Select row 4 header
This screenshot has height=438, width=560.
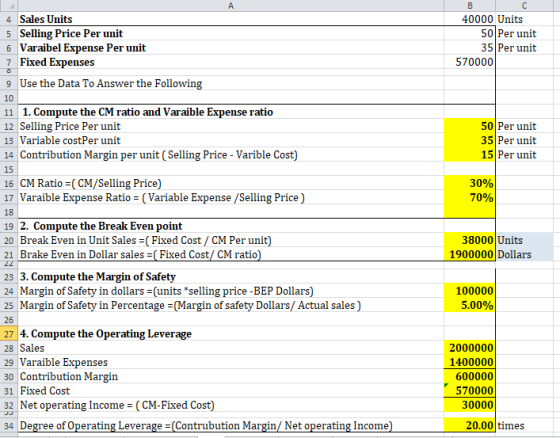9,19
